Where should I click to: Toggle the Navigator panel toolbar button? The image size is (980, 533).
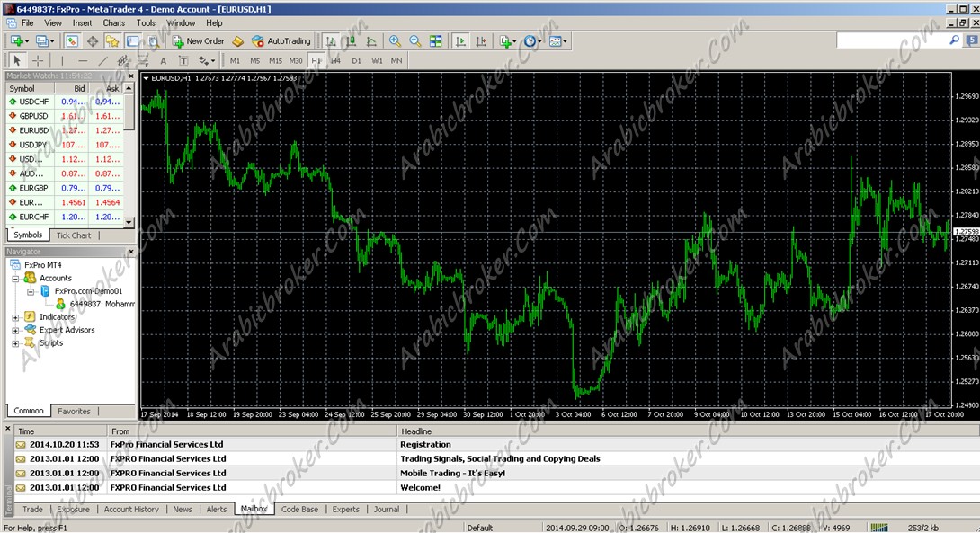tap(112, 41)
